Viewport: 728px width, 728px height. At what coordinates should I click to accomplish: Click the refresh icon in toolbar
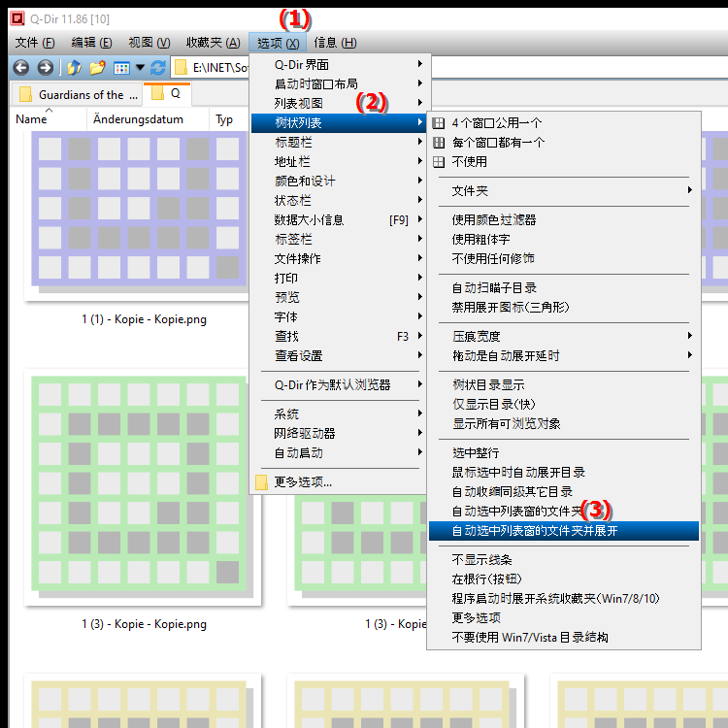pos(158,68)
